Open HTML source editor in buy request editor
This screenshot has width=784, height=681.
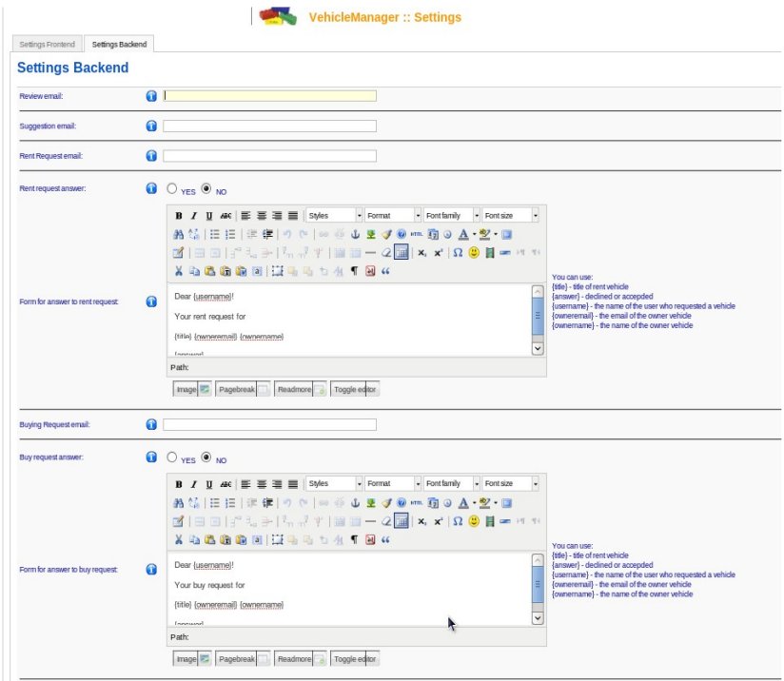[417, 502]
